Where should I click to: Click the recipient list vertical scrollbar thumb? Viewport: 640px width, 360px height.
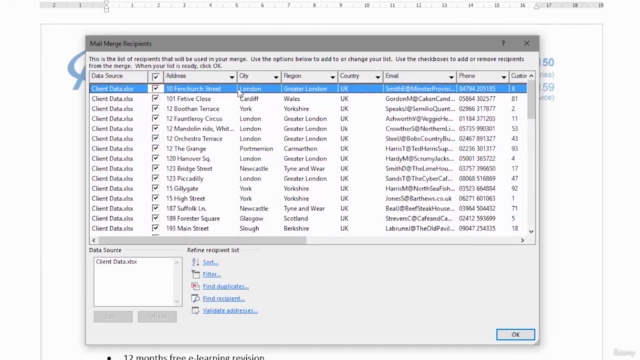pos(531,100)
